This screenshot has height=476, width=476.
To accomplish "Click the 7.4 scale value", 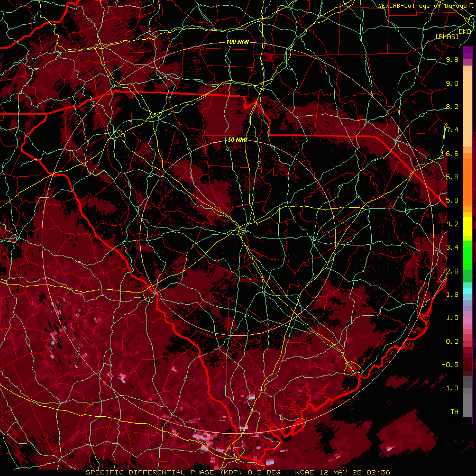I will (452, 130).
